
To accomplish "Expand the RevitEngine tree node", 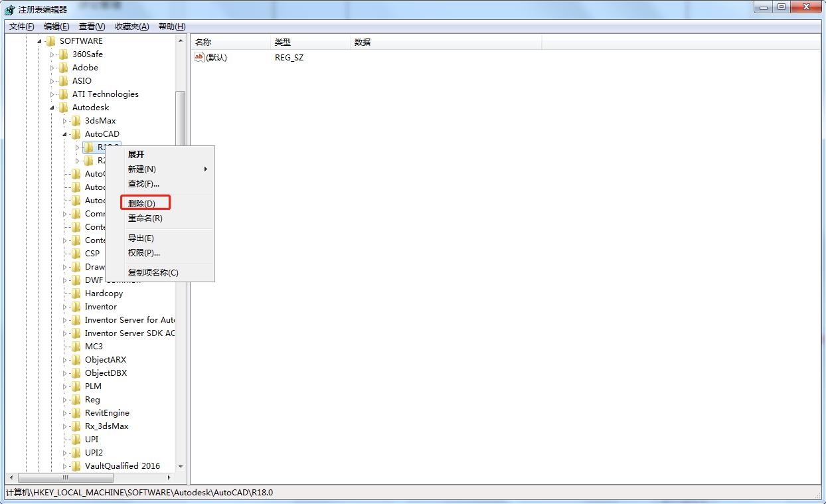I will (65, 413).
